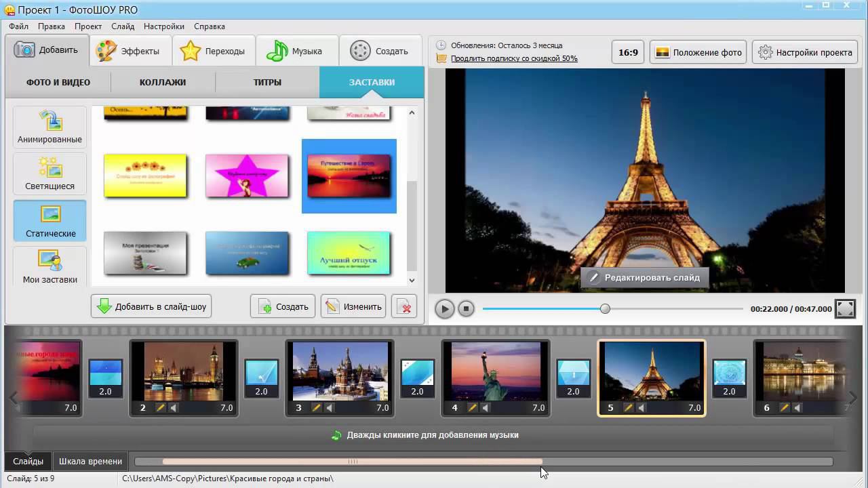Switch to the Слайды view
This screenshot has height=488, width=868.
click(x=28, y=462)
